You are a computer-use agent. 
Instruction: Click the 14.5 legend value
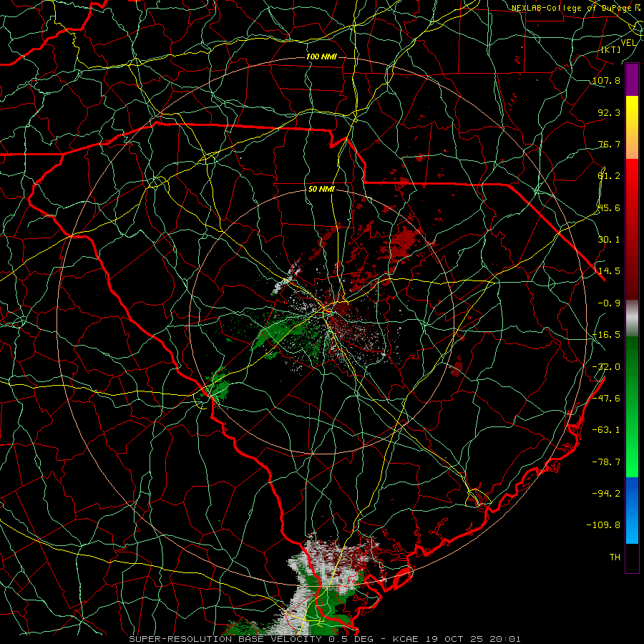pyautogui.click(x=609, y=271)
